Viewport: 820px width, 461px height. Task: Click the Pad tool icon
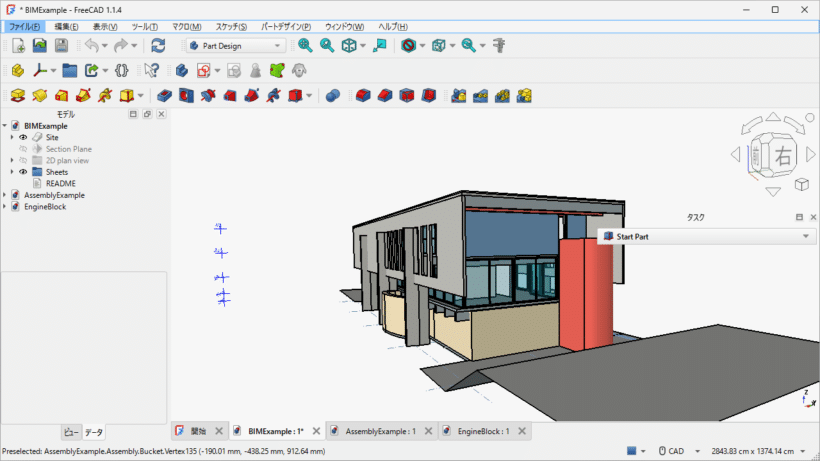point(18,96)
